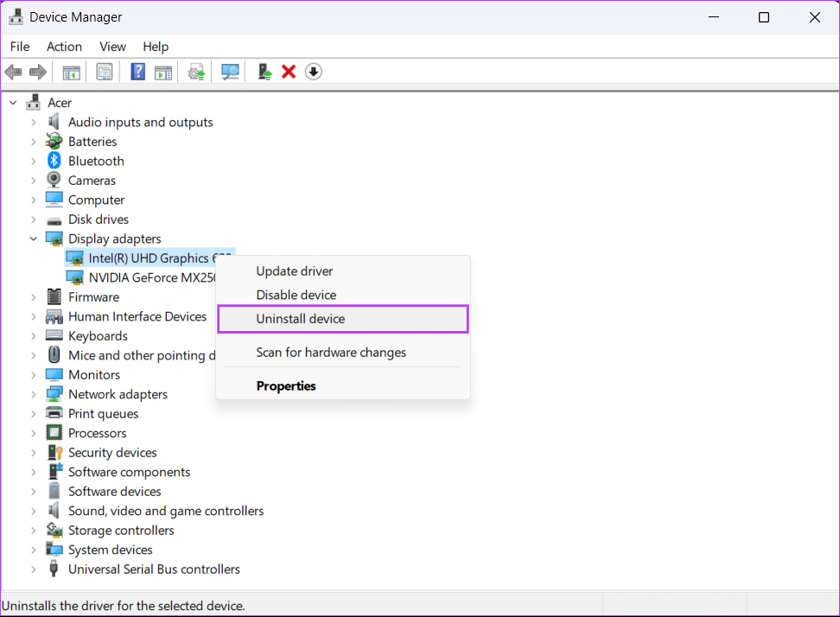The height and width of the screenshot is (617, 840).
Task: Expand Audio inputs and outputs chevron
Action: (x=34, y=122)
